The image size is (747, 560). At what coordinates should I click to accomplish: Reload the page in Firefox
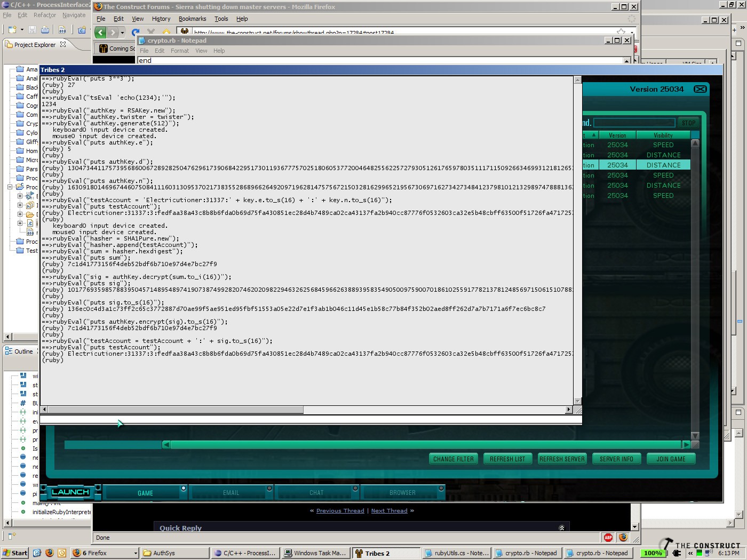[136, 33]
